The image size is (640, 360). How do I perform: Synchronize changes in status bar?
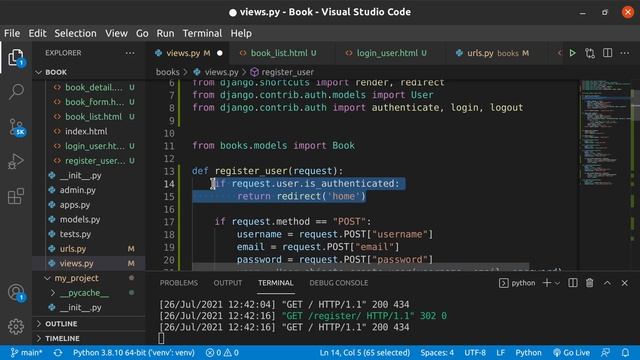point(58,353)
